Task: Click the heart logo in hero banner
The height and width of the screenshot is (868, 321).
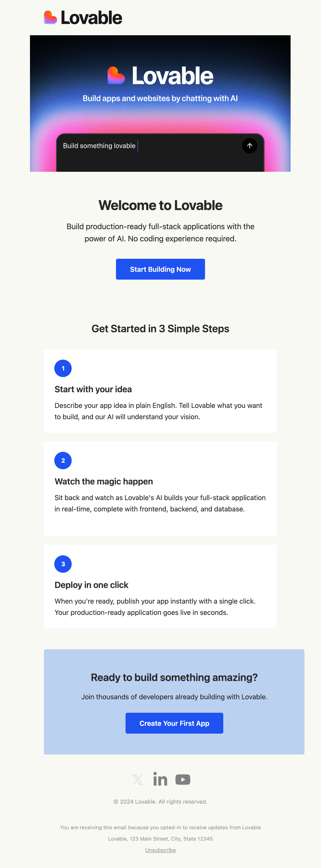Action: pos(116,75)
